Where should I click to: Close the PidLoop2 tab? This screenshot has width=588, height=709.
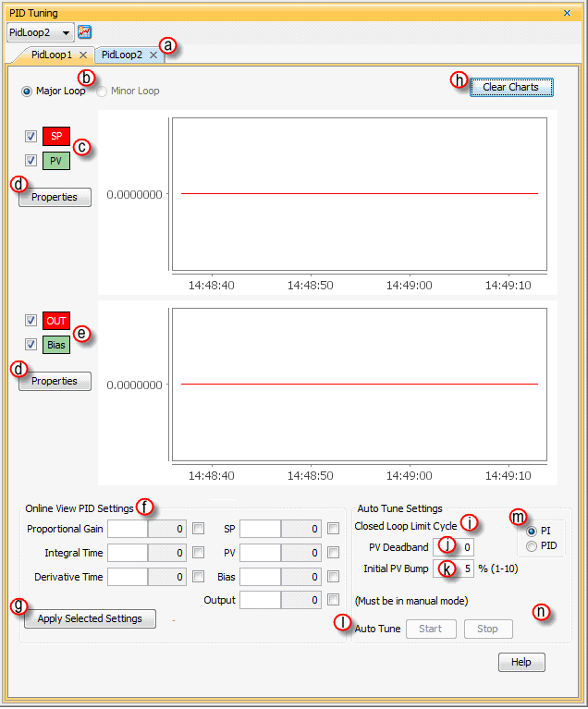click(153, 55)
